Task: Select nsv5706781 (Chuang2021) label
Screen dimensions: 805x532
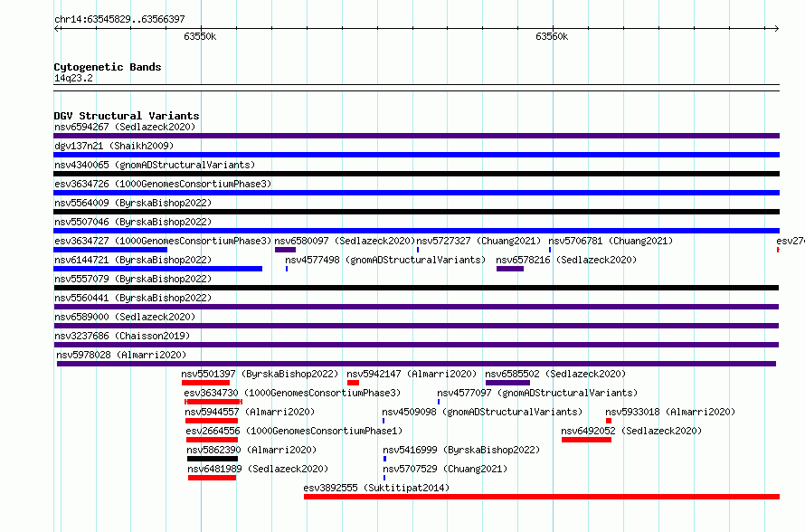Action: (611, 241)
